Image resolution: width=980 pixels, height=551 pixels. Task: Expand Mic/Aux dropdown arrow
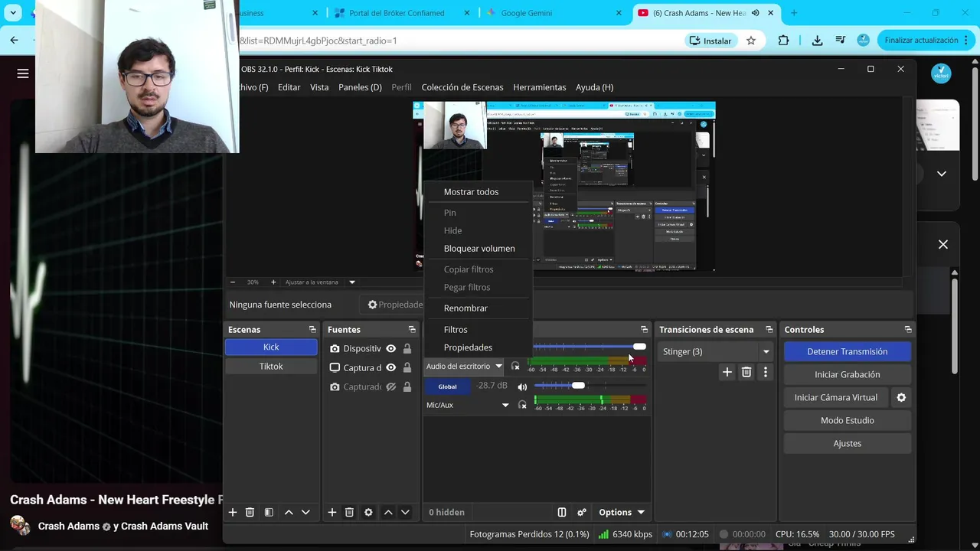tap(505, 405)
